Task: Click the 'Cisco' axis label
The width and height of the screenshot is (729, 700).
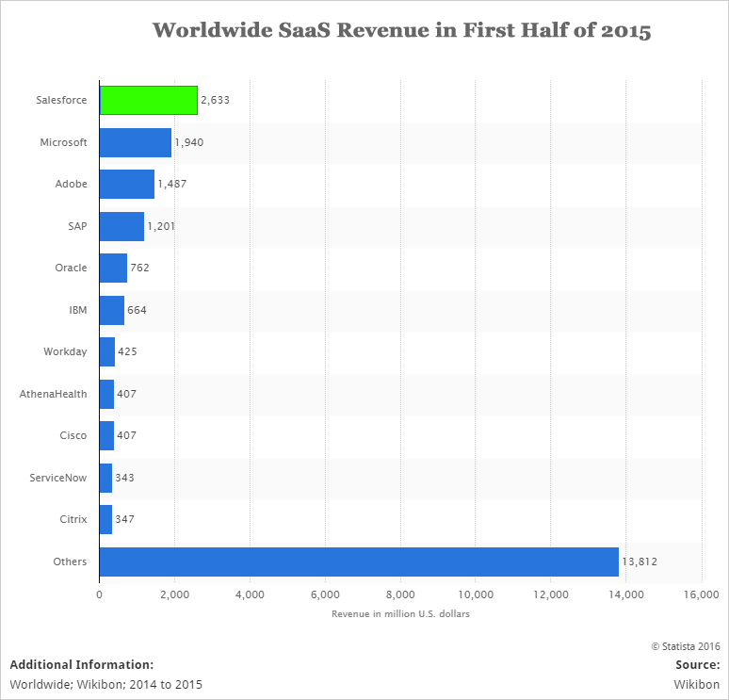Action: [x=73, y=436]
